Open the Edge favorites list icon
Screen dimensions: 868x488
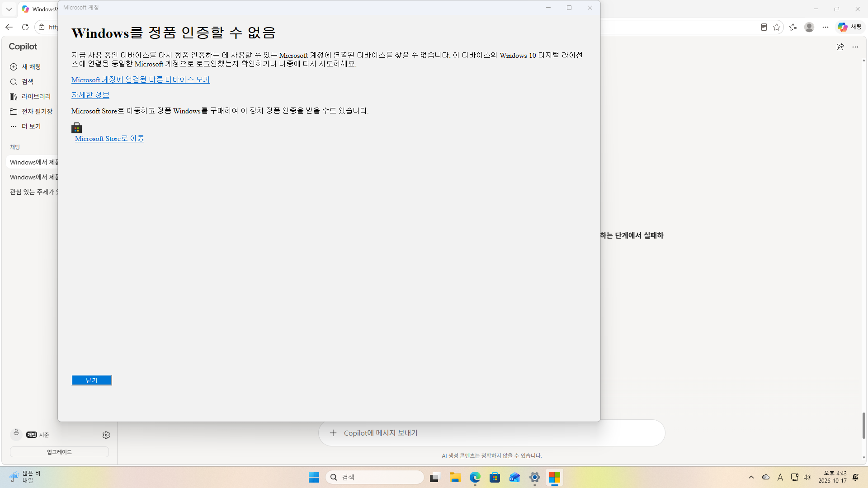[793, 27]
